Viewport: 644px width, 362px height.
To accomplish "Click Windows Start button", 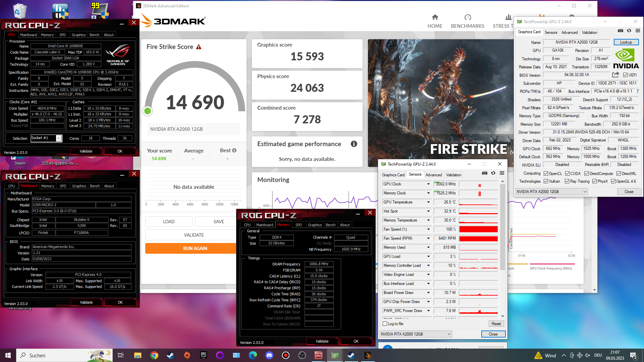I will (x=8, y=355).
